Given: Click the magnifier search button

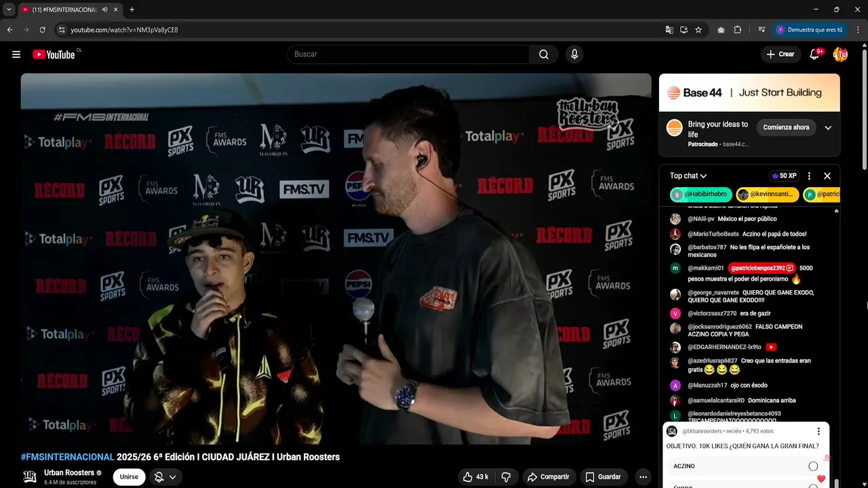Looking at the screenshot, I should tap(544, 54).
